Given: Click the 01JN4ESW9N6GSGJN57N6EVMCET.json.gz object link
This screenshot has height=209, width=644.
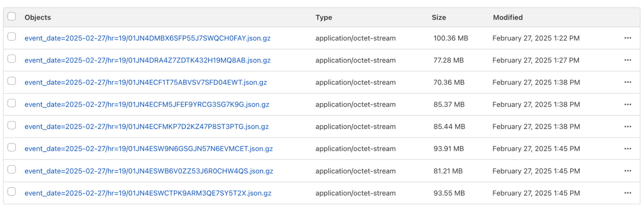Looking at the screenshot, I should (x=149, y=149).
